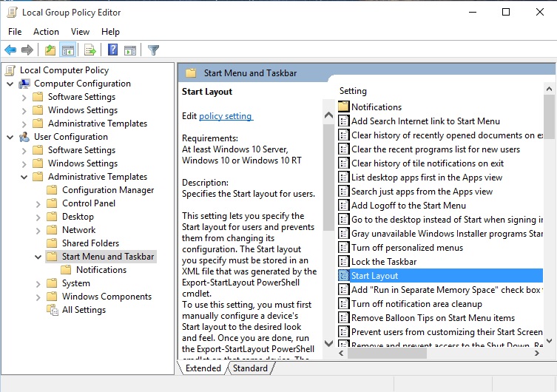Click the Filter funnel toolbar icon
The height and width of the screenshot is (392, 557).
click(153, 50)
